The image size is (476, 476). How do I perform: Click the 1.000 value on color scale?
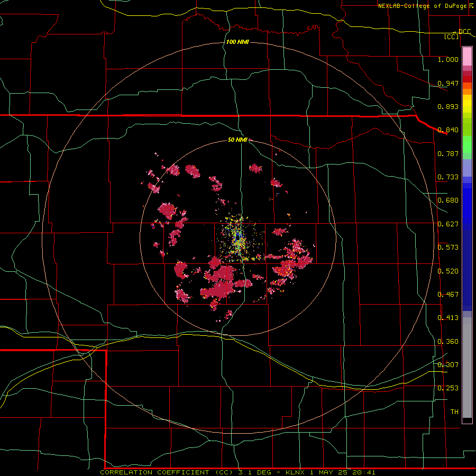[x=448, y=59]
